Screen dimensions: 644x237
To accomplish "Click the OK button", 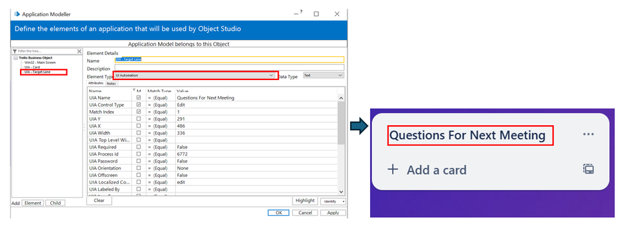I will tap(278, 212).
